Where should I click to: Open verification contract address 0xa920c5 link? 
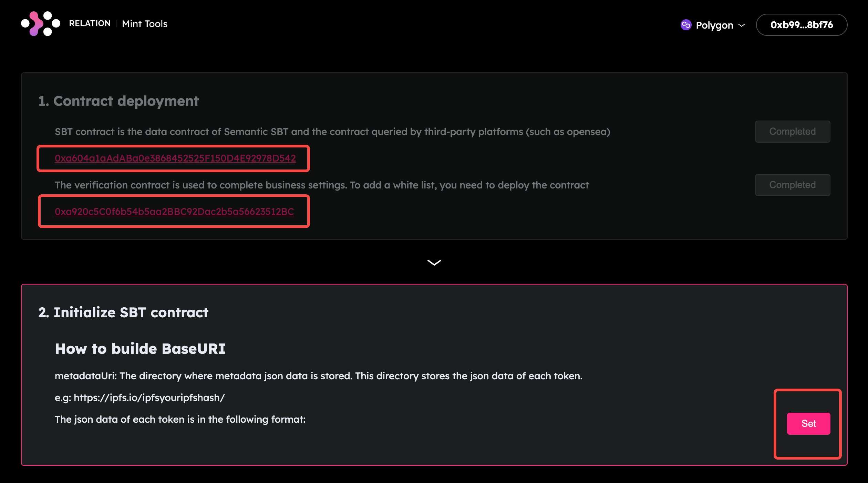click(174, 212)
